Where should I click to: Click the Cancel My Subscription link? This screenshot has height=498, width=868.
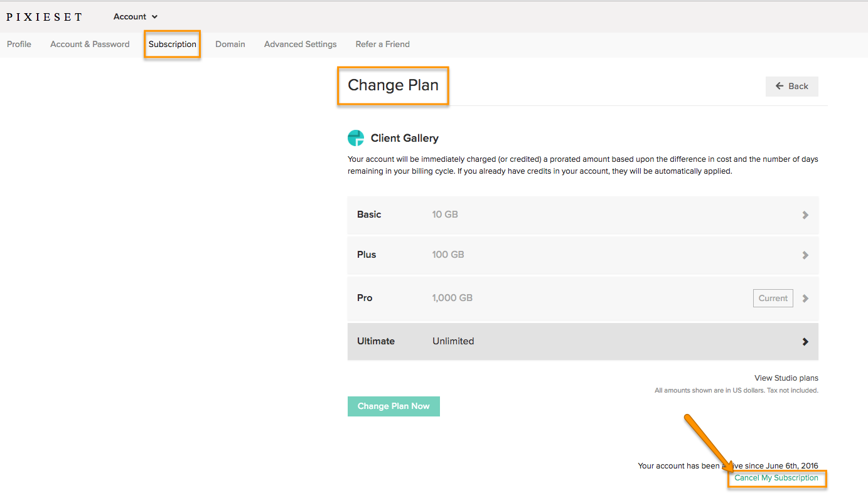[776, 478]
